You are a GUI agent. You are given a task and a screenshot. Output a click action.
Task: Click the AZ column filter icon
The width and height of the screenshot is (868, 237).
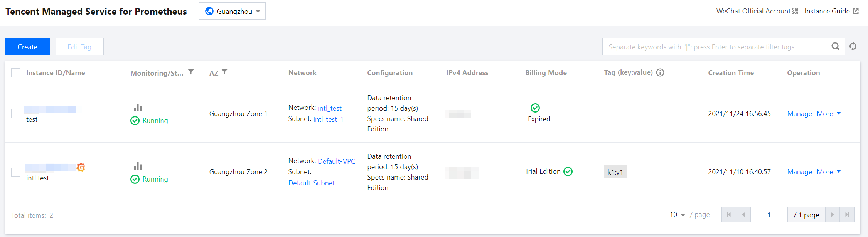(224, 72)
